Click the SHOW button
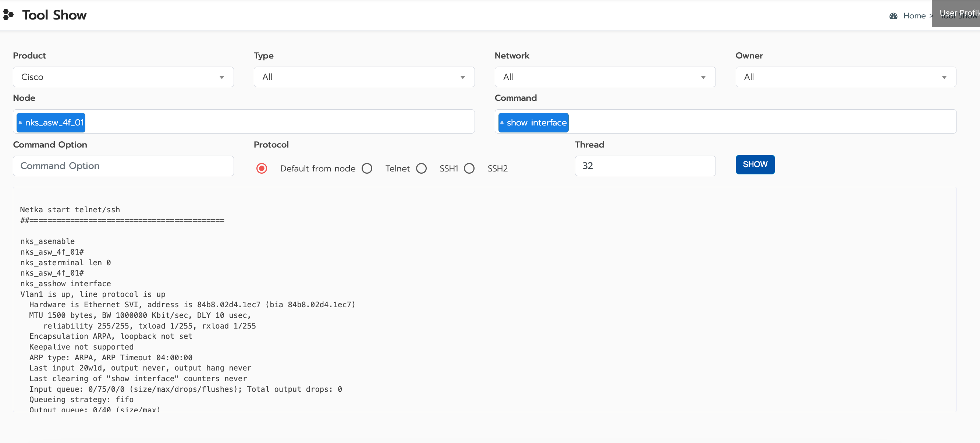Viewport: 980px width, 443px height. click(755, 164)
